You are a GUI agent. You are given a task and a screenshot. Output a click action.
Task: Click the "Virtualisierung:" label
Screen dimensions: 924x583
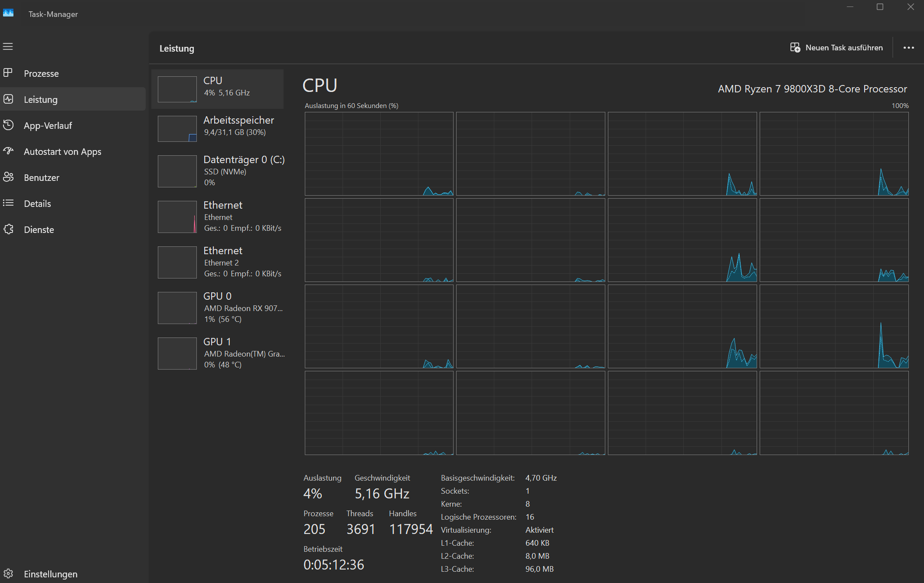[x=466, y=530]
